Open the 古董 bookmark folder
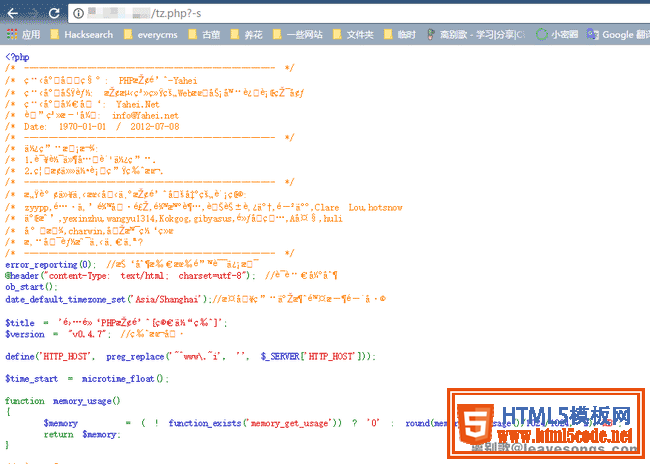This screenshot has height=464, width=650. click(x=204, y=34)
